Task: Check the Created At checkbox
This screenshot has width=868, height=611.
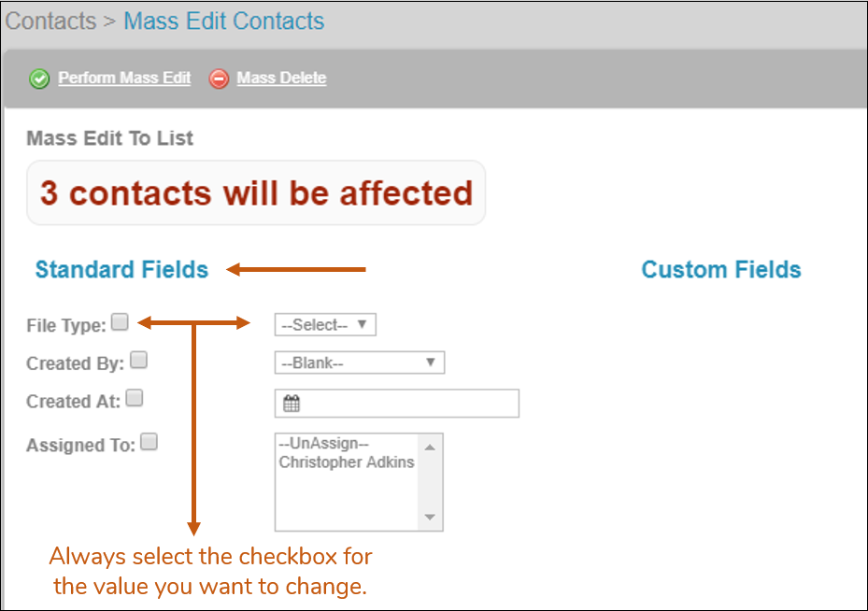Action: pos(134,396)
